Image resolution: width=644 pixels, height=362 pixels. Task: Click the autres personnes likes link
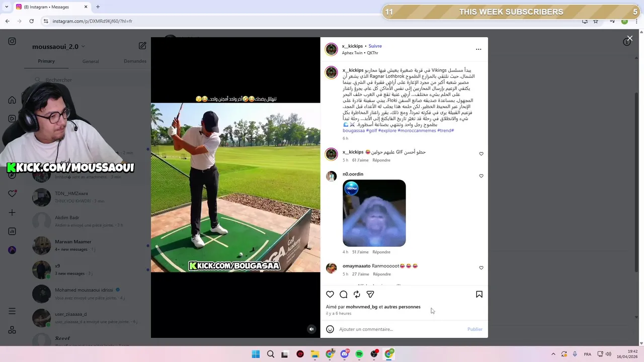pyautogui.click(x=403, y=307)
